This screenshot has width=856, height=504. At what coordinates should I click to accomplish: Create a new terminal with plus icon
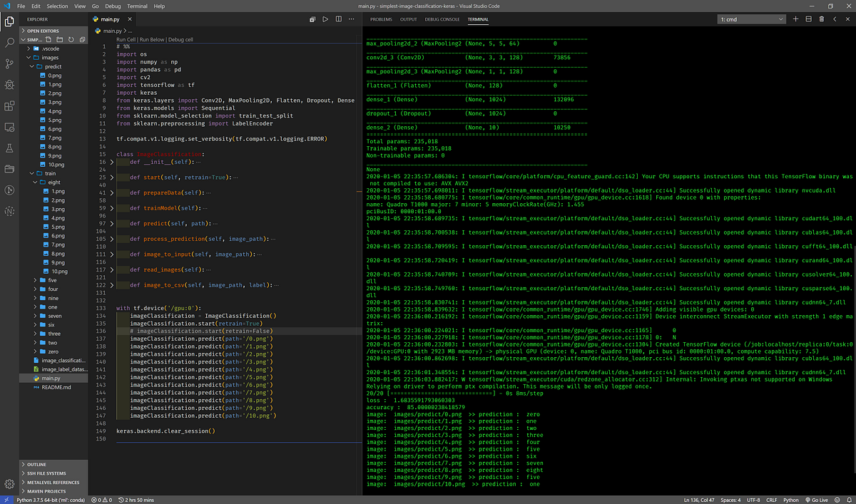[x=796, y=19]
